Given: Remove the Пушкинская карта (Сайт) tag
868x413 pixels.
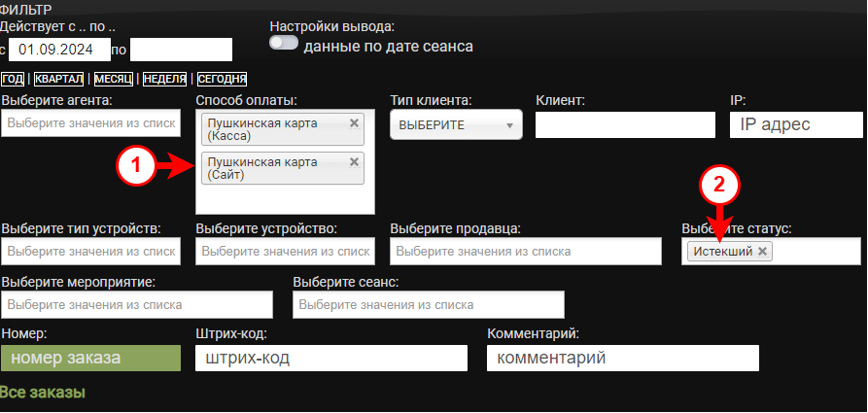Looking at the screenshot, I should pos(354,161).
